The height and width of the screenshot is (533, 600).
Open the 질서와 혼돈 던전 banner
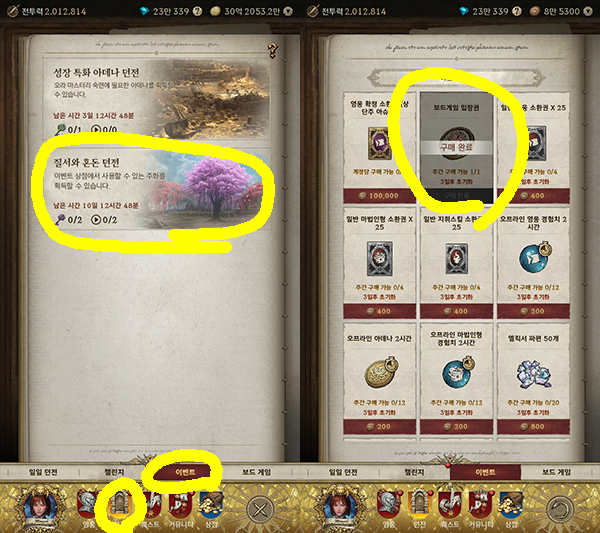click(x=157, y=189)
